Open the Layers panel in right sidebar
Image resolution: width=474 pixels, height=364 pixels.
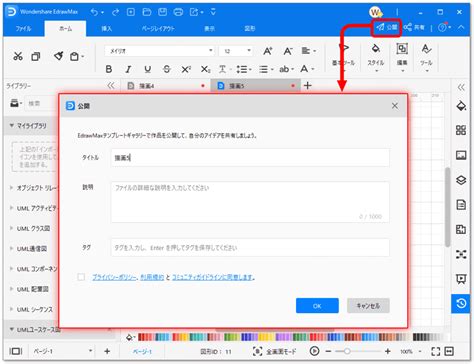(461, 180)
